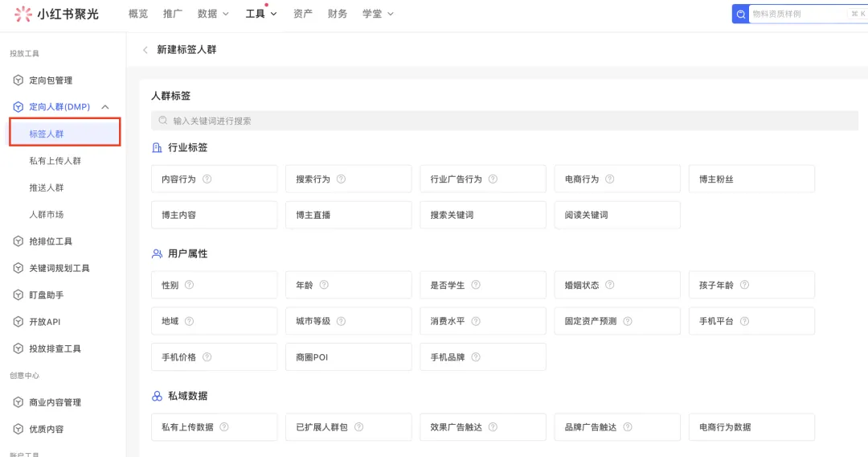
Task: Click the 输入关键词进行搜索 search field
Action: 504,121
